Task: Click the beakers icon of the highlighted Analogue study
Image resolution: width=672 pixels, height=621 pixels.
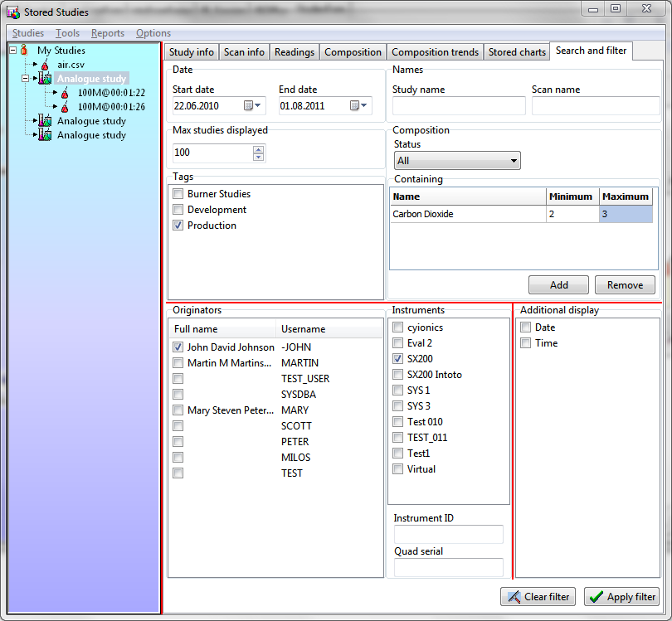Action: (45, 79)
